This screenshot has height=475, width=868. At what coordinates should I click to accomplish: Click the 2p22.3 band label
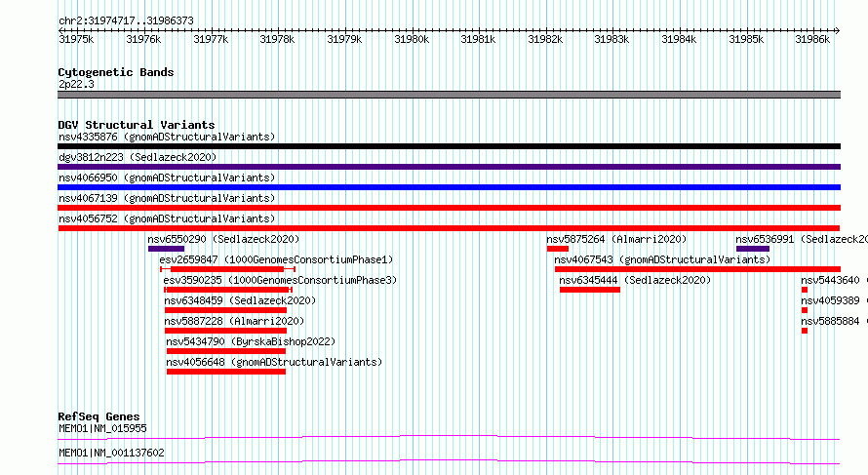click(x=76, y=84)
